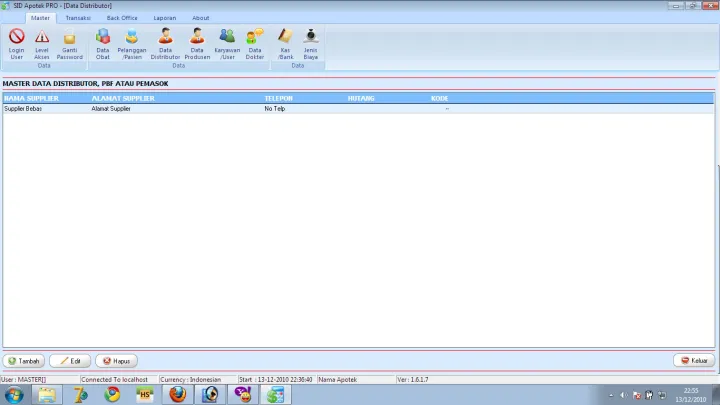720x405 pixels.
Task: Switch to the Laporan tab
Action: 165,18
